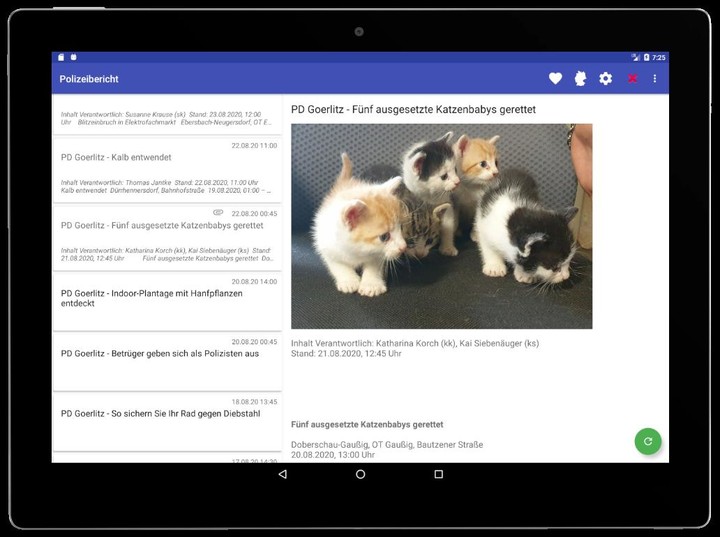The width and height of the screenshot is (720, 537).
Task: Tap the heart favorites icon
Action: [x=556, y=79]
